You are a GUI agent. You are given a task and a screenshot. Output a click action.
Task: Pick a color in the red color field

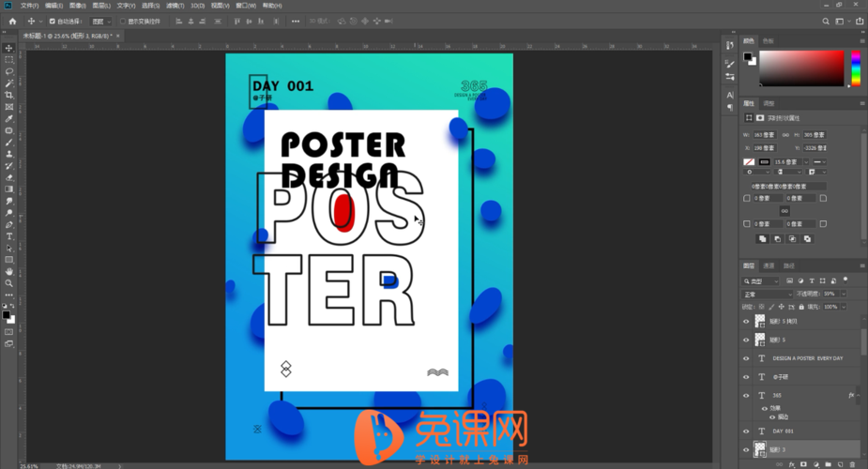(801, 68)
